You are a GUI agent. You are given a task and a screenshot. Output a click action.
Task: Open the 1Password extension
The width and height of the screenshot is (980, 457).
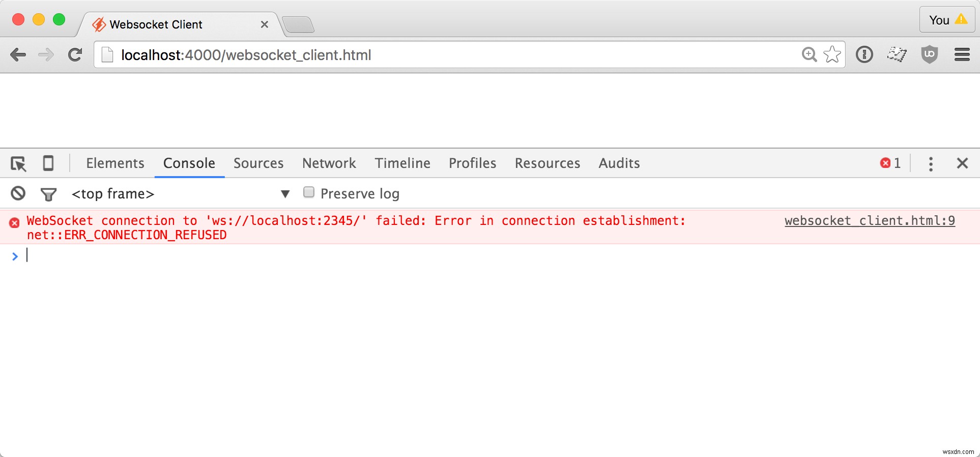864,54
